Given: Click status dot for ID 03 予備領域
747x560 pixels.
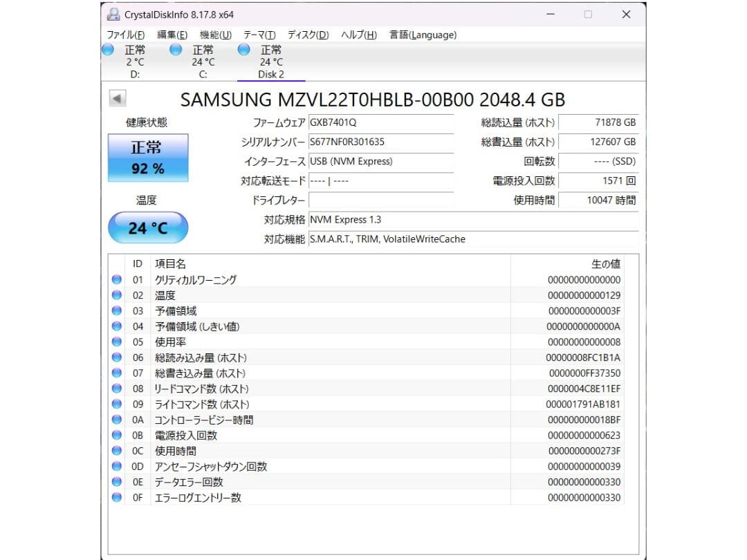Looking at the screenshot, I should pos(117,310).
